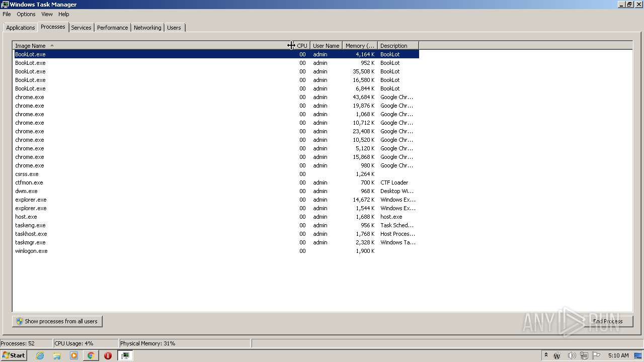The image size is (644, 362).
Task: Click the W tray icon
Action: click(x=557, y=355)
